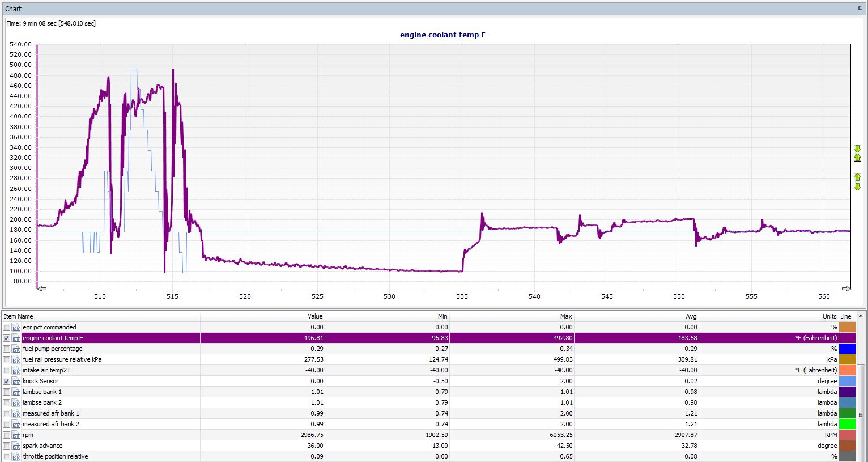Uncheck the knock Sensor checkbox
This screenshot has height=462, width=868.
tap(7, 381)
